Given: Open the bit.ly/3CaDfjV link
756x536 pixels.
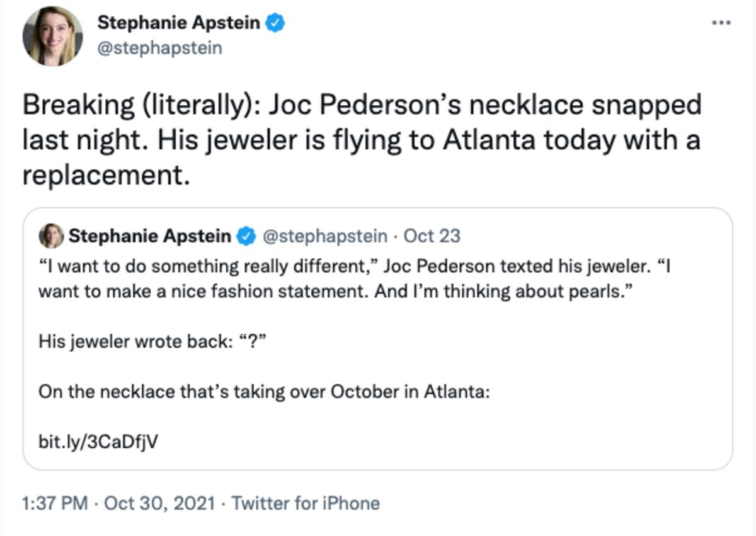Looking at the screenshot, I should coord(98,441).
